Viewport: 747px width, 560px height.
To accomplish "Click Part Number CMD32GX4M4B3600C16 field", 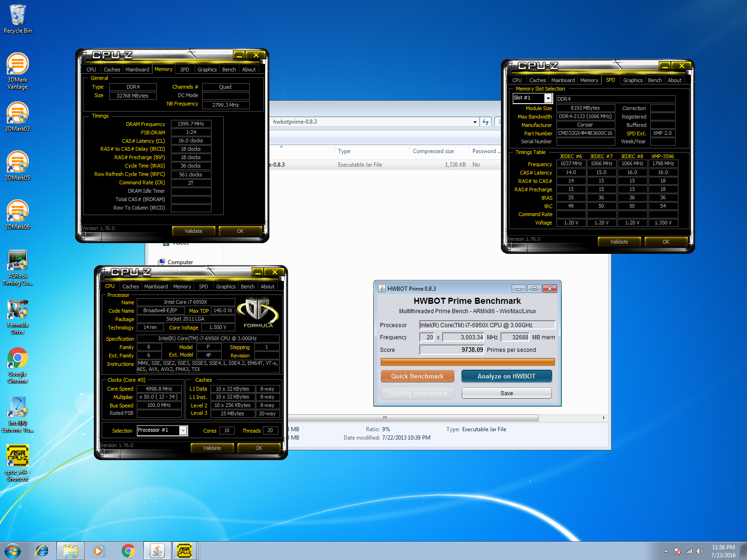I will [585, 133].
